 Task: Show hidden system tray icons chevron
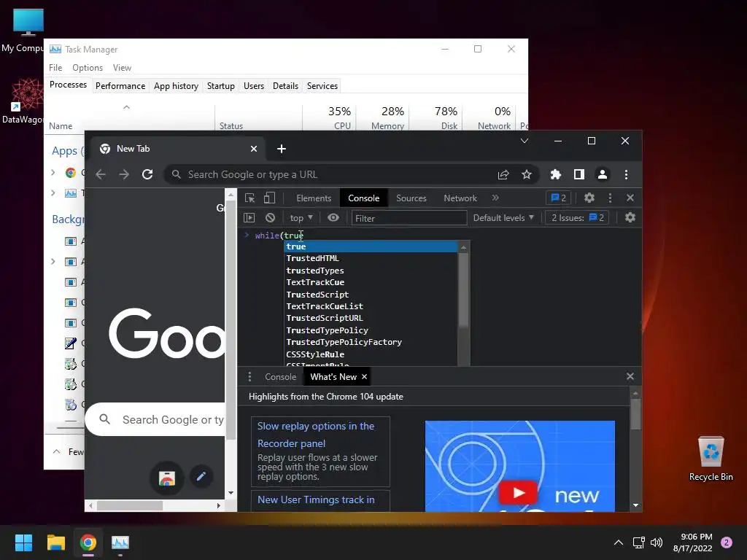[619, 542]
